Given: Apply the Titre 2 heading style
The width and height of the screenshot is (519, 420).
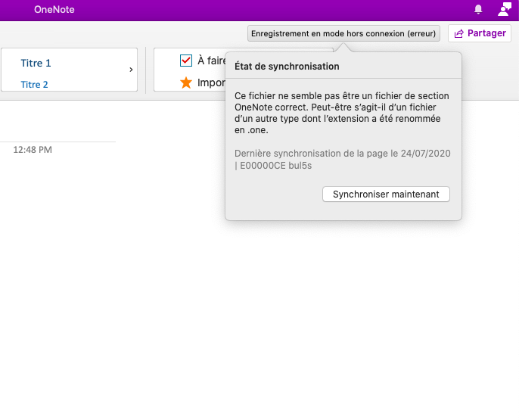Looking at the screenshot, I should (35, 85).
